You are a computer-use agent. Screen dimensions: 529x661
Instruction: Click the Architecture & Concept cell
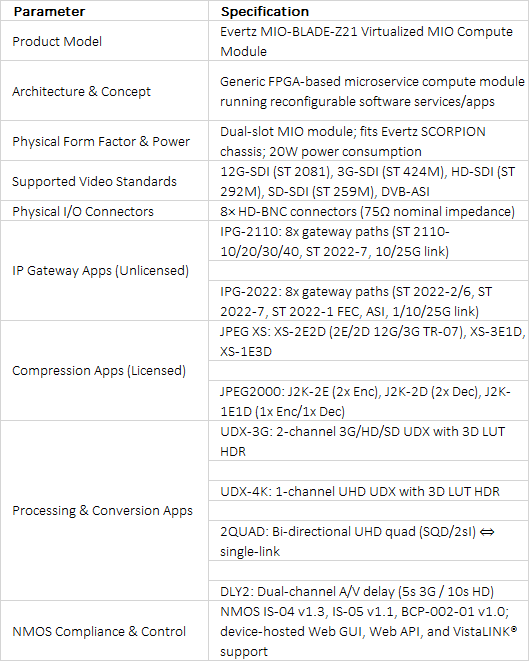[104, 91]
